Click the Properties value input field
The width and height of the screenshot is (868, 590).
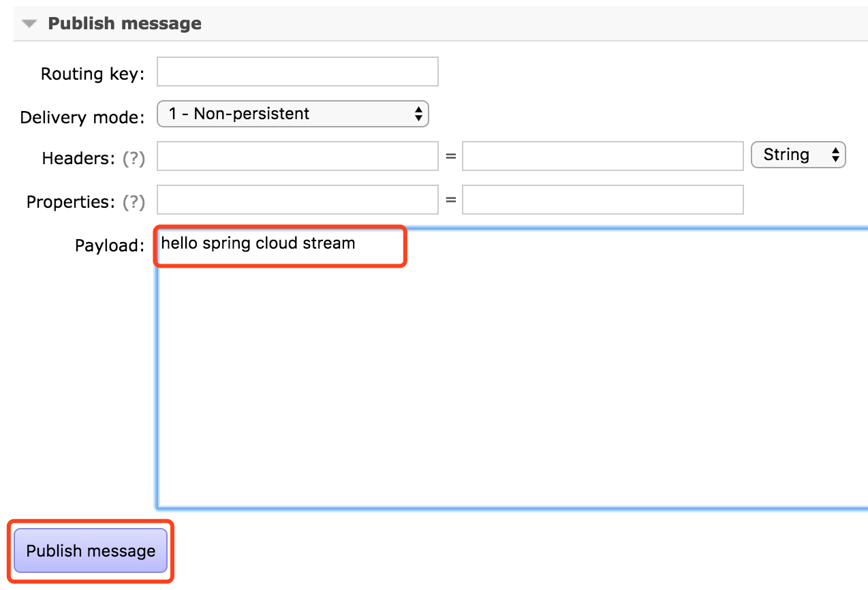click(x=603, y=200)
